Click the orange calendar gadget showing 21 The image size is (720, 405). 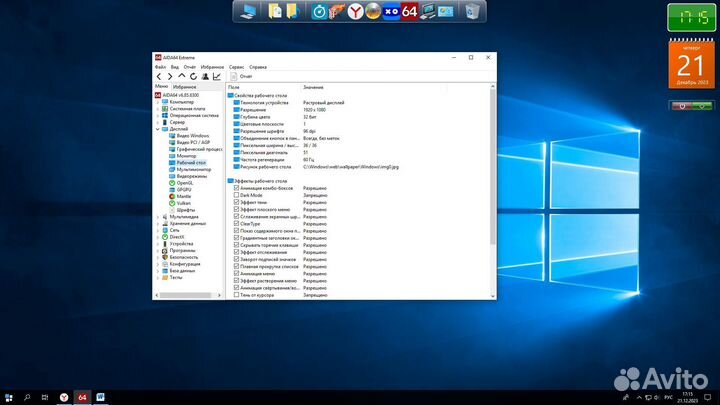click(x=692, y=63)
